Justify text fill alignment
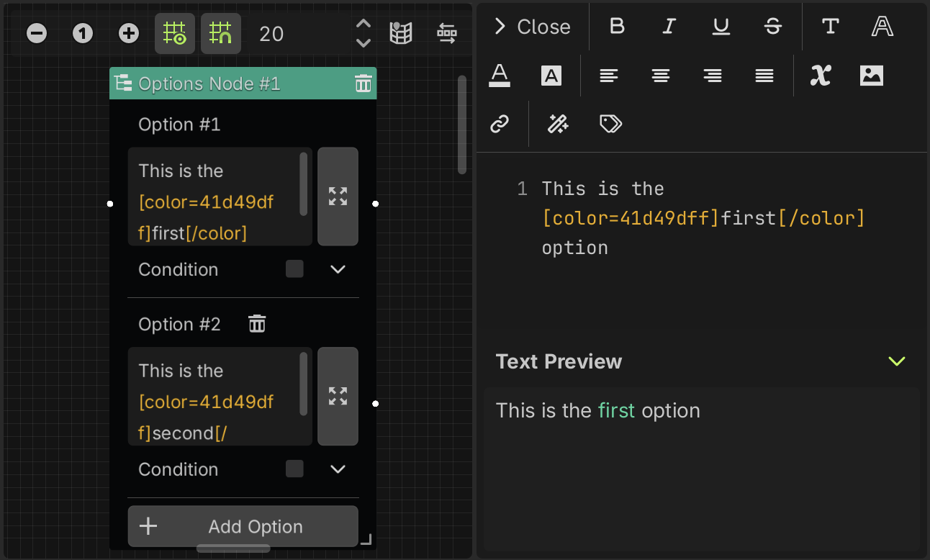Image resolution: width=930 pixels, height=560 pixels. [x=764, y=76]
